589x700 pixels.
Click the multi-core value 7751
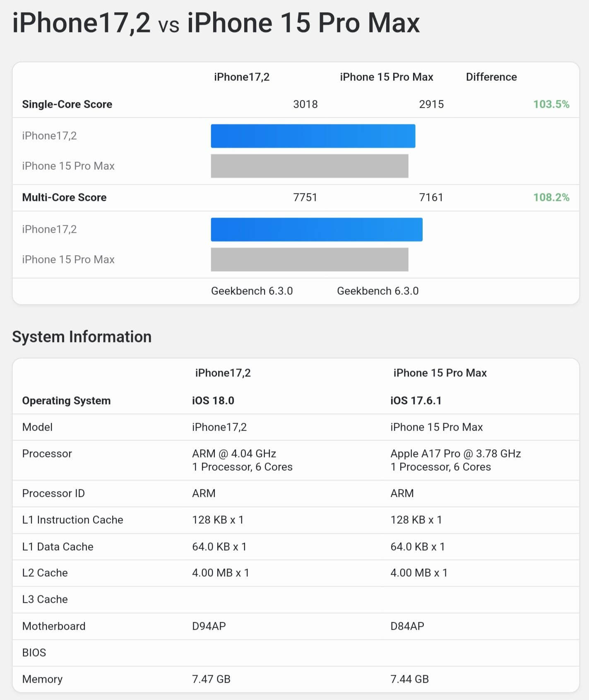[x=305, y=197]
